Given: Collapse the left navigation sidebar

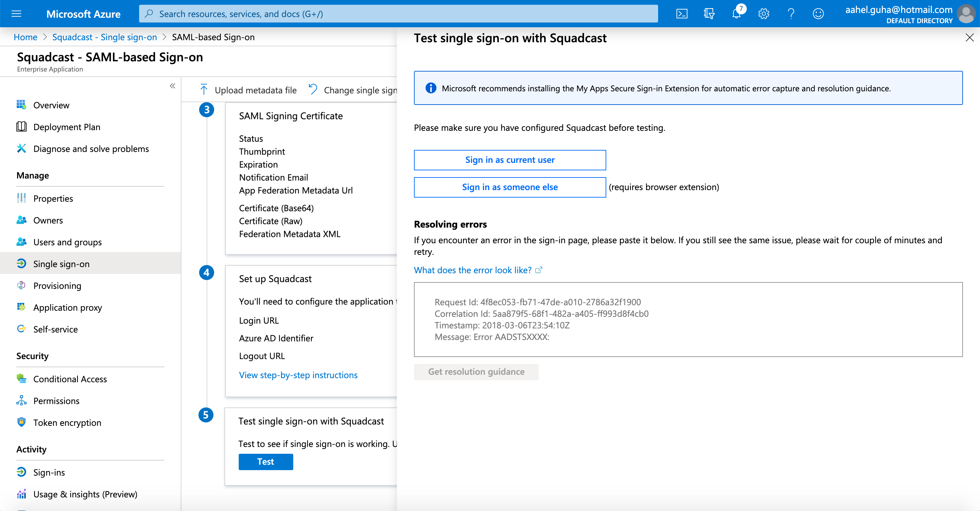Looking at the screenshot, I should click(x=172, y=86).
